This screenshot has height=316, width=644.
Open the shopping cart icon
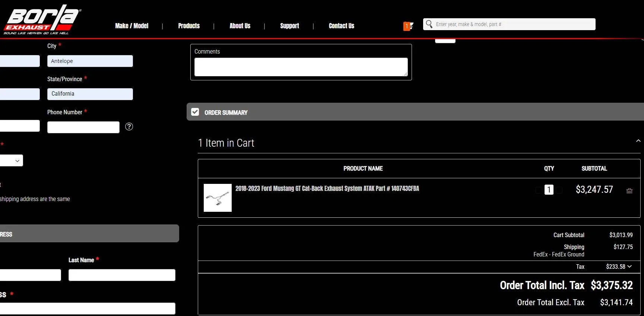tap(409, 26)
